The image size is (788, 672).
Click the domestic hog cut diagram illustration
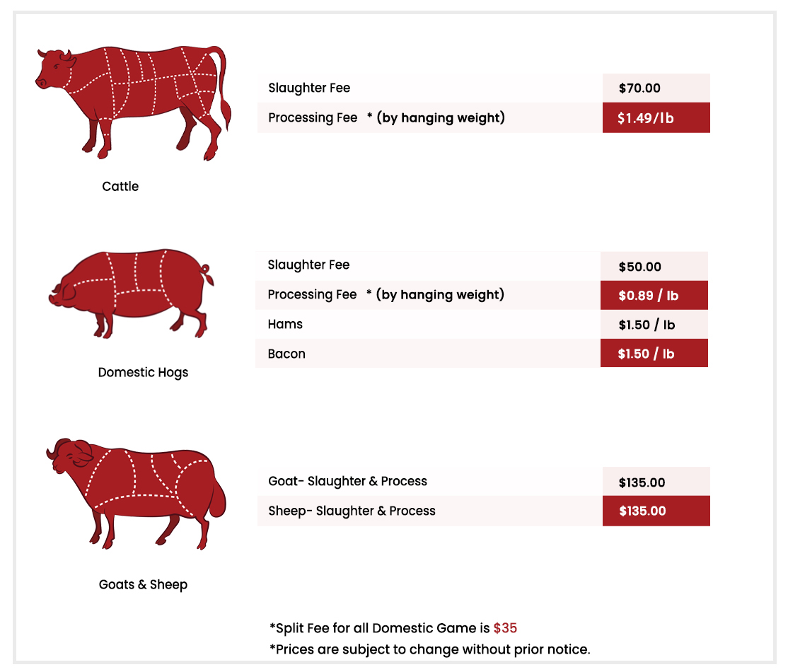[x=131, y=294]
